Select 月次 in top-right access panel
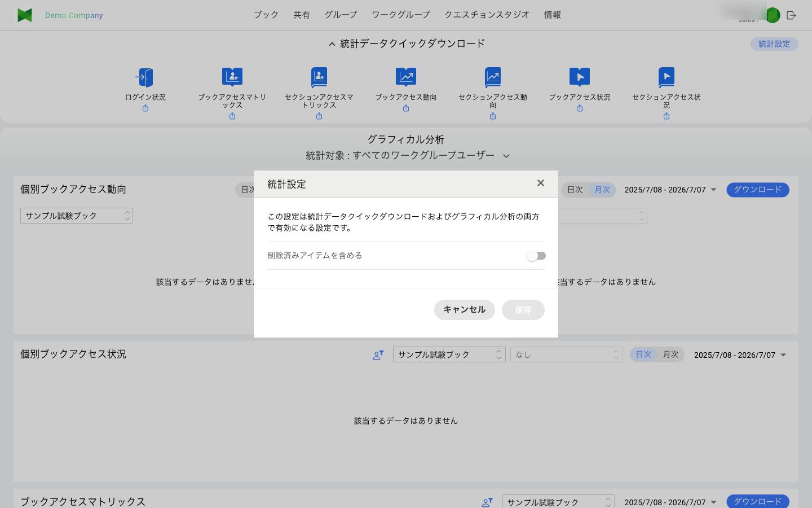812x508 pixels. pos(602,190)
